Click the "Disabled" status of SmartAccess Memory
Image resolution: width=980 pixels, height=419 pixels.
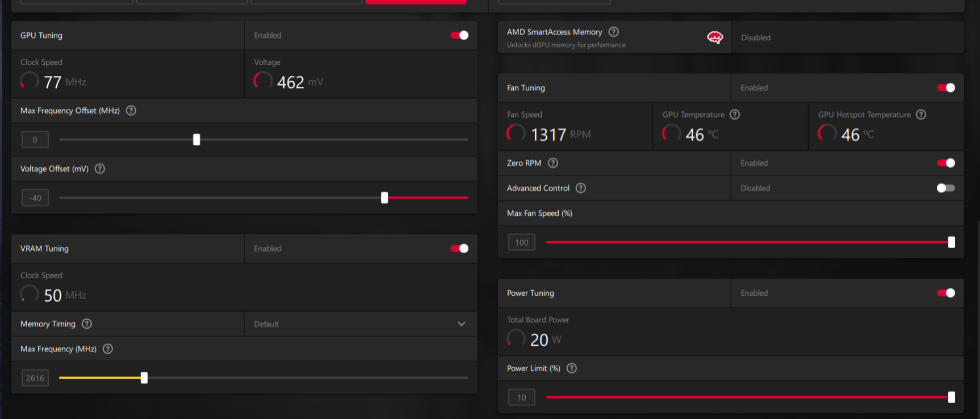tap(756, 37)
